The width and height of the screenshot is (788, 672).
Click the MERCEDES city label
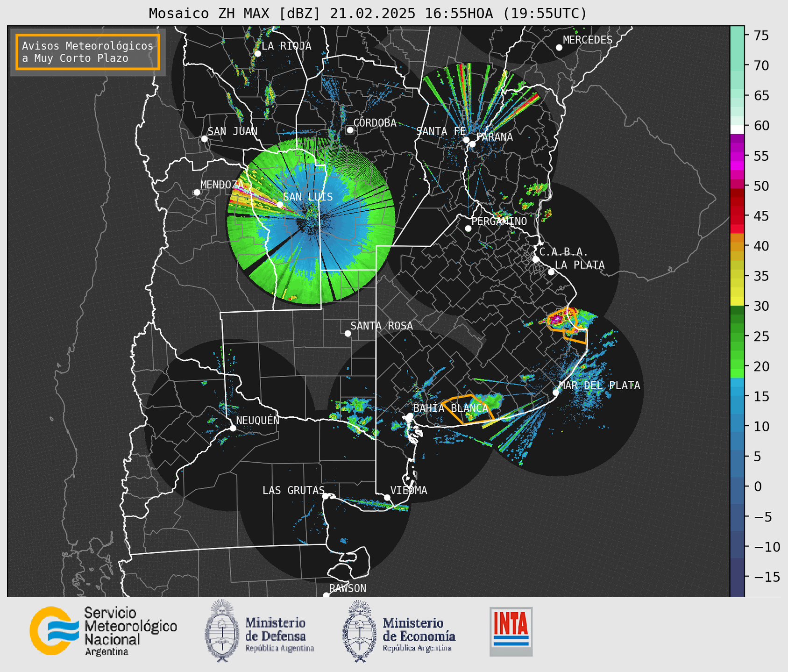[x=587, y=40]
